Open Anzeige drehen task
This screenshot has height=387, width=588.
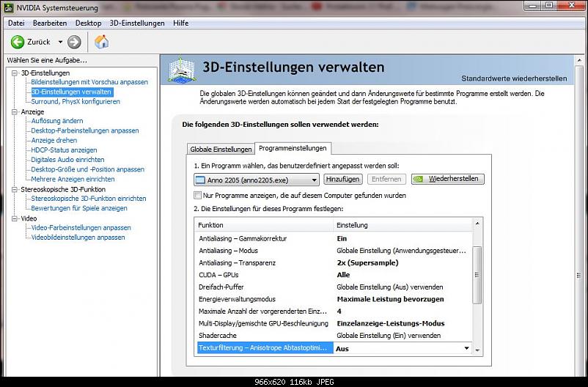coord(54,140)
